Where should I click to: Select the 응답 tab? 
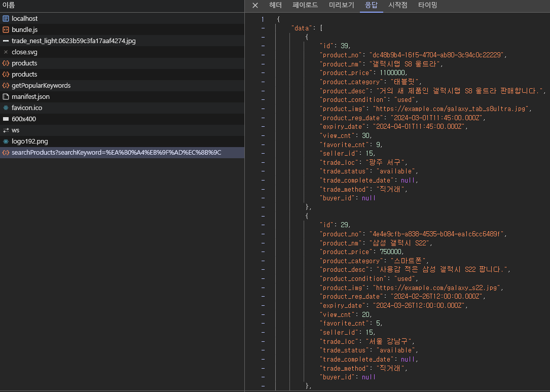(x=371, y=5)
